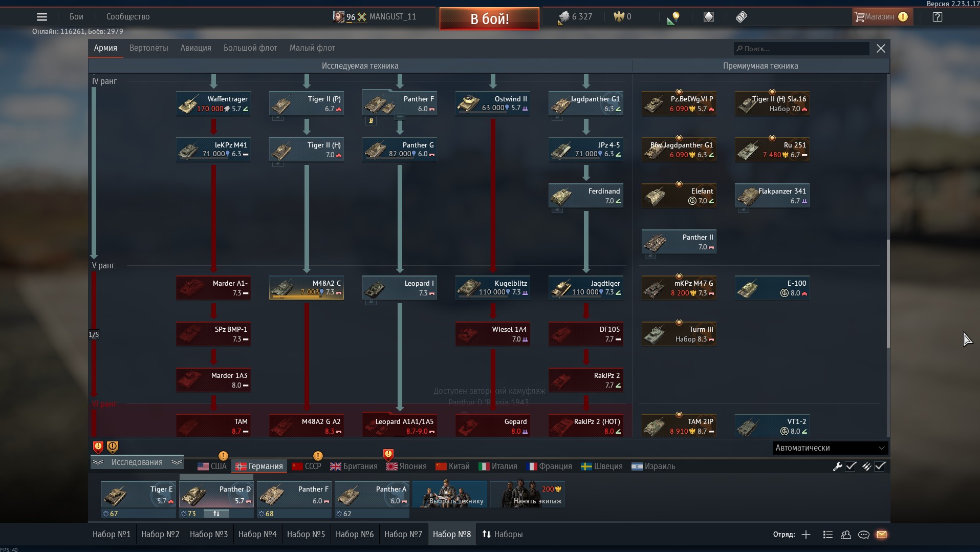The height and width of the screenshot is (552, 980).
Task: Open the Сообщество menu
Action: pos(128,17)
